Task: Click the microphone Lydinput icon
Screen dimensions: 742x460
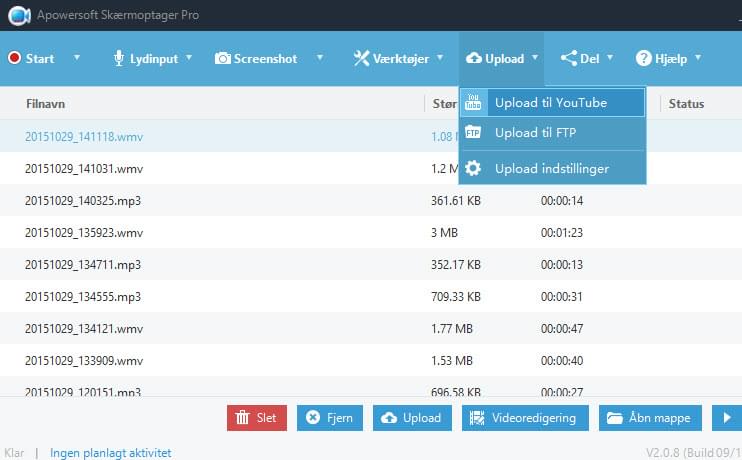Action: (x=119, y=58)
